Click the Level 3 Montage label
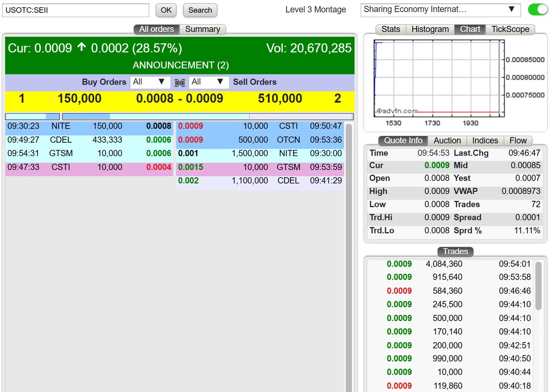 316,10
